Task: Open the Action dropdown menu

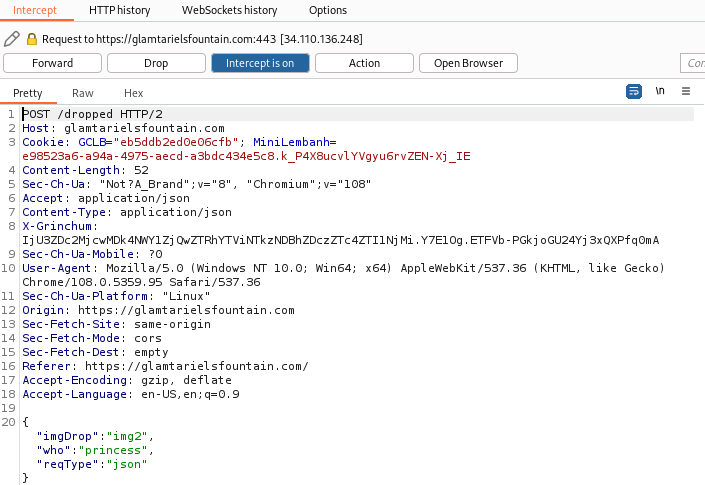Action: coord(364,63)
